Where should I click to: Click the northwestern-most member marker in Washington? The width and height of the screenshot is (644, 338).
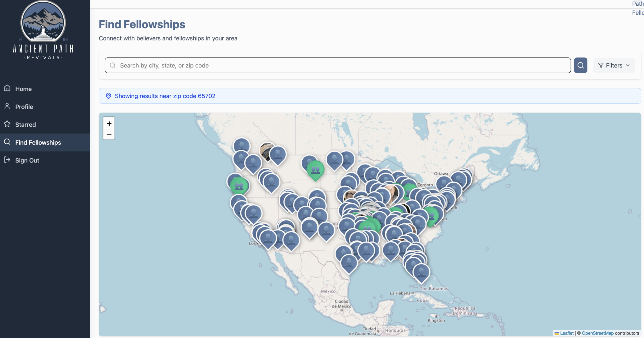241,146
